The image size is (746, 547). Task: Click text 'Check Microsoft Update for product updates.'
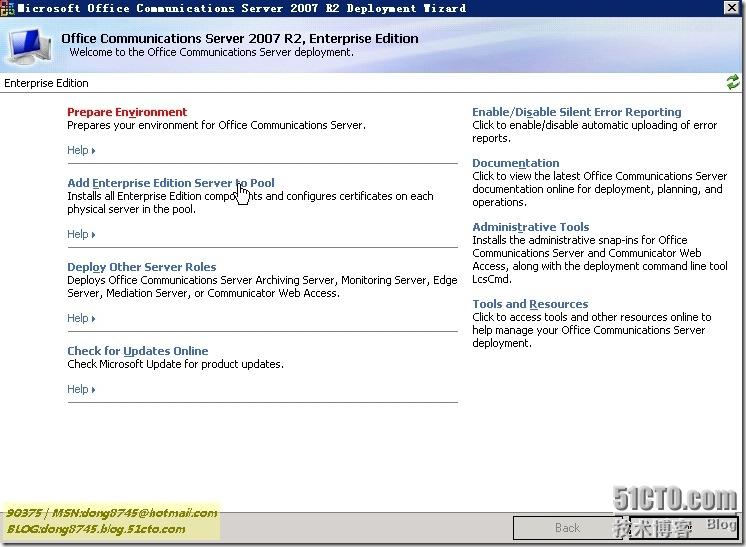[176, 364]
